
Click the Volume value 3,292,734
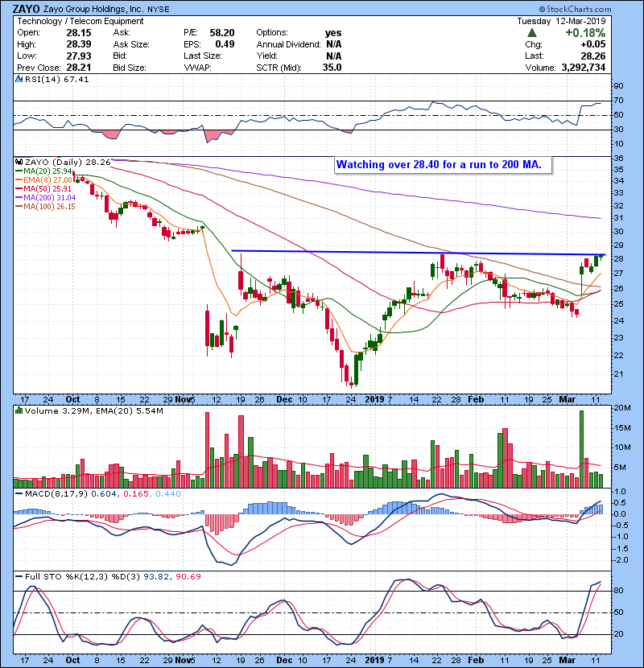pyautogui.click(x=584, y=68)
